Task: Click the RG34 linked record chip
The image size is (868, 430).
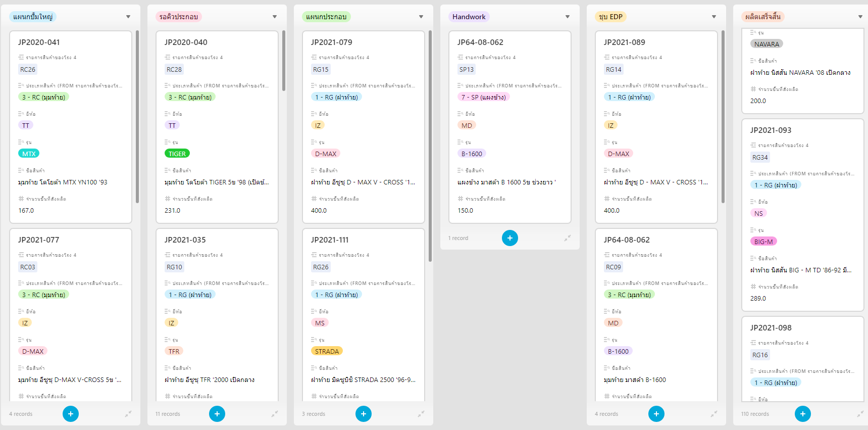Action: [760, 157]
